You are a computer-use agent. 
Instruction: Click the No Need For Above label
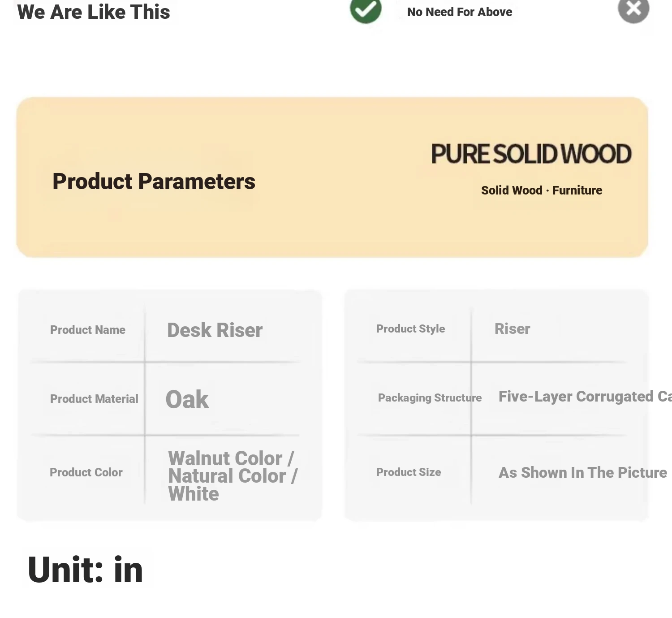(460, 12)
